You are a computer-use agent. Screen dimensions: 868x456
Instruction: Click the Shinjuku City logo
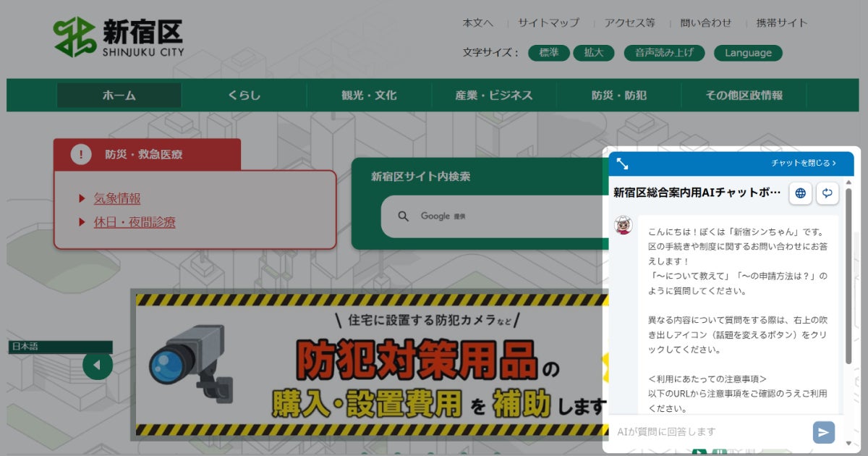pyautogui.click(x=119, y=37)
